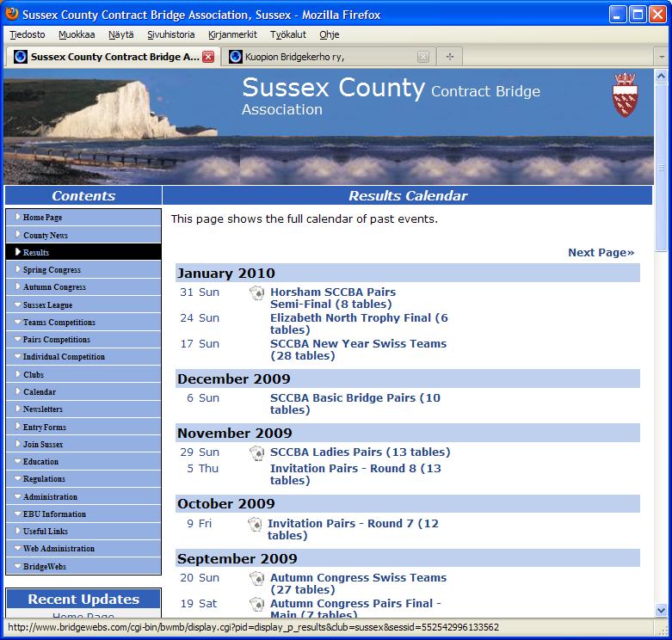672x640 pixels.
Task: Switch to the Kuopion Bridgekerho ry tab
Action: pos(329,57)
